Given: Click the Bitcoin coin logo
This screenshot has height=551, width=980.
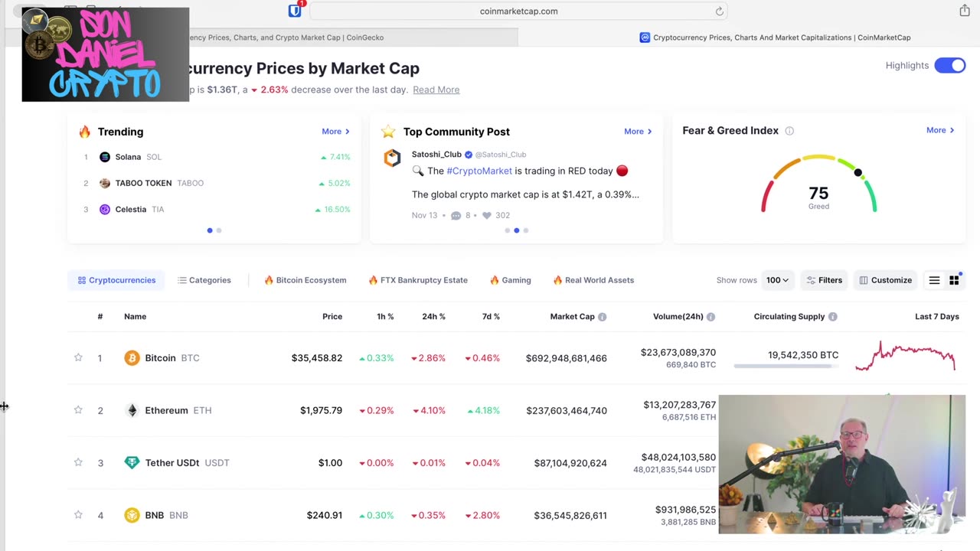Looking at the screenshot, I should (x=132, y=358).
